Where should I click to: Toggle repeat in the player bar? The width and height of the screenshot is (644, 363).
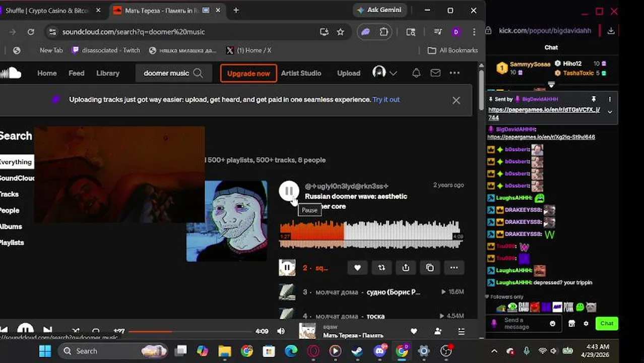point(96,331)
